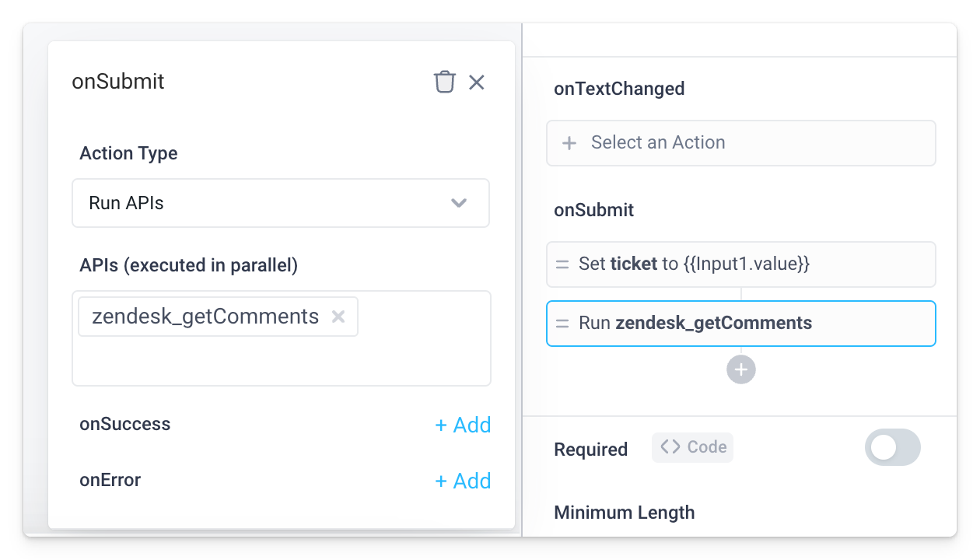
Task: Click the plus icon below Run zendesk_getComments
Action: pyautogui.click(x=740, y=369)
